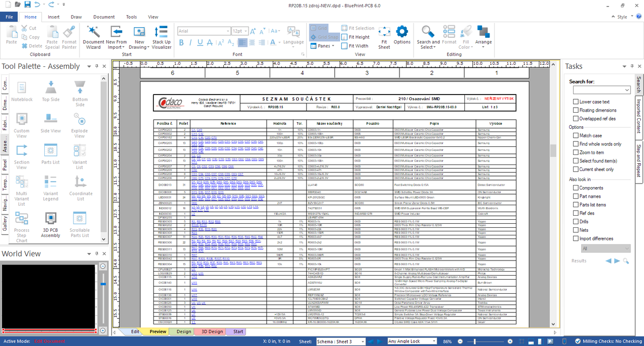644x346 pixels.
Task: Choose the Coordinate List tool
Action: tap(79, 188)
